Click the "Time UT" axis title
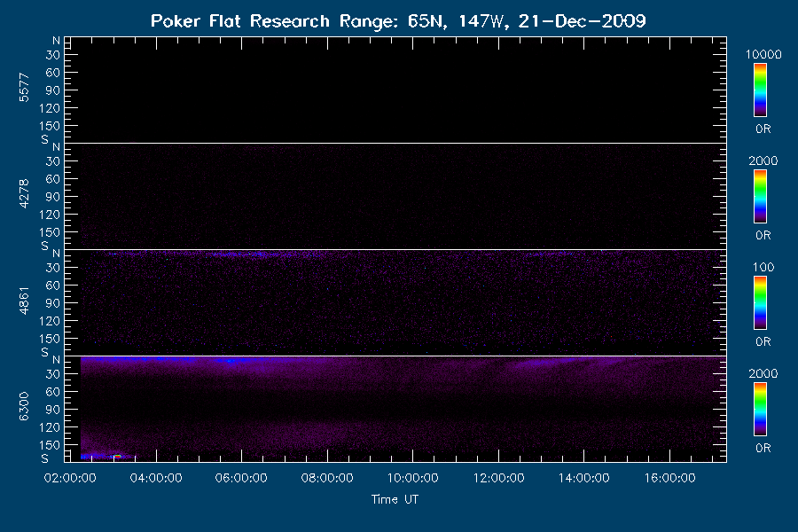 [395, 499]
